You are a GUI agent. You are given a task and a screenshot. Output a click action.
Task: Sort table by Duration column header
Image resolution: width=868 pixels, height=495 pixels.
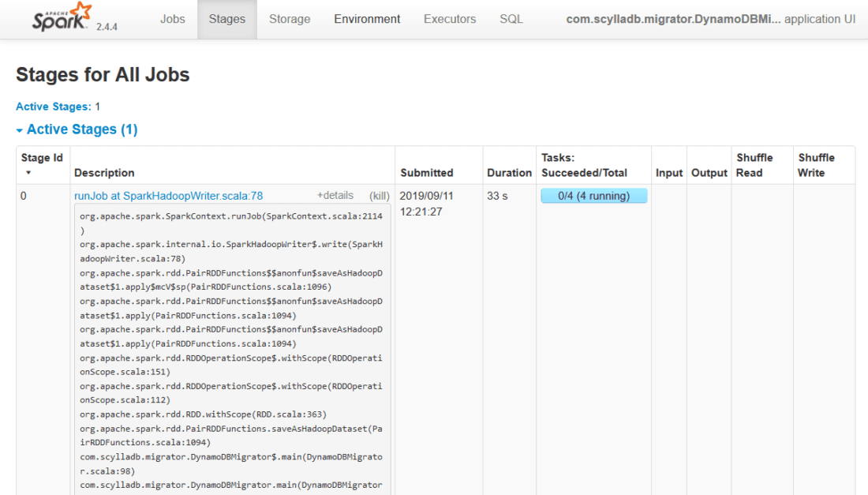[509, 173]
